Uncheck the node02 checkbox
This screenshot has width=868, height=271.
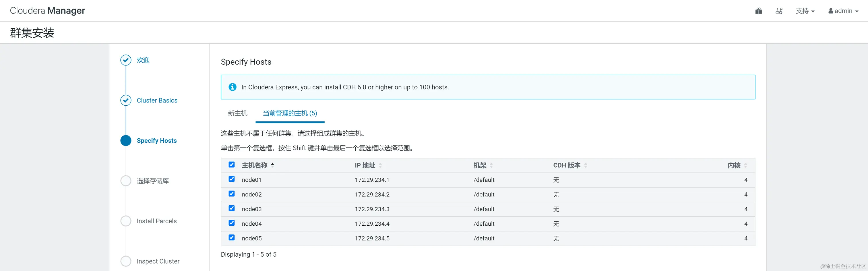[231, 193]
